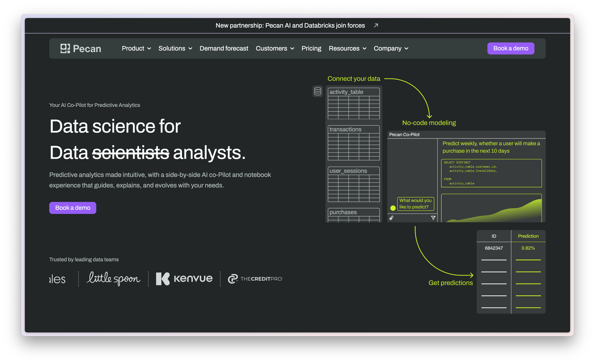Expand the Solutions dropdown menu
The width and height of the screenshot is (595, 364).
pos(175,48)
